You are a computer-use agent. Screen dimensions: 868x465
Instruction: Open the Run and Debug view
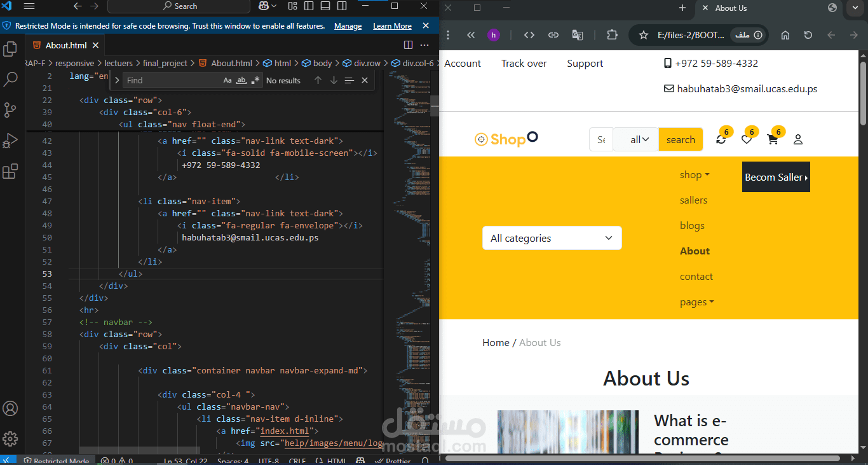10,140
